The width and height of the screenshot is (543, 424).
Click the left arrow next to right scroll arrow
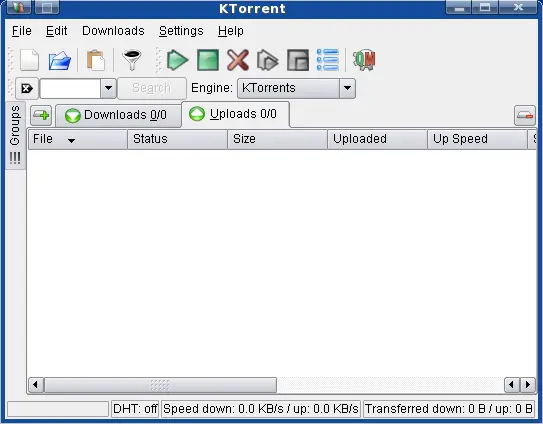click(x=512, y=385)
